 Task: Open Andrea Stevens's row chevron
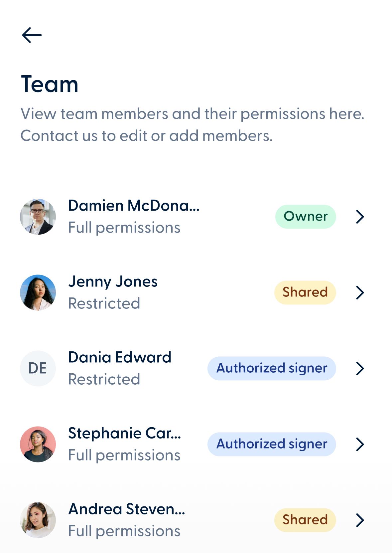click(x=360, y=520)
